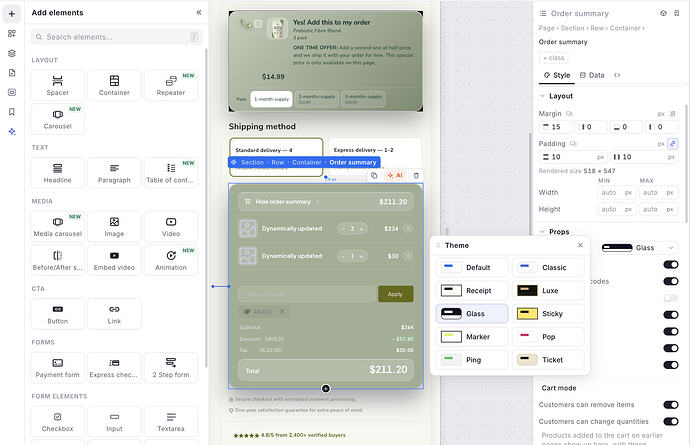Select the Luxe theme
The width and height of the screenshot is (690, 445).
[548, 291]
